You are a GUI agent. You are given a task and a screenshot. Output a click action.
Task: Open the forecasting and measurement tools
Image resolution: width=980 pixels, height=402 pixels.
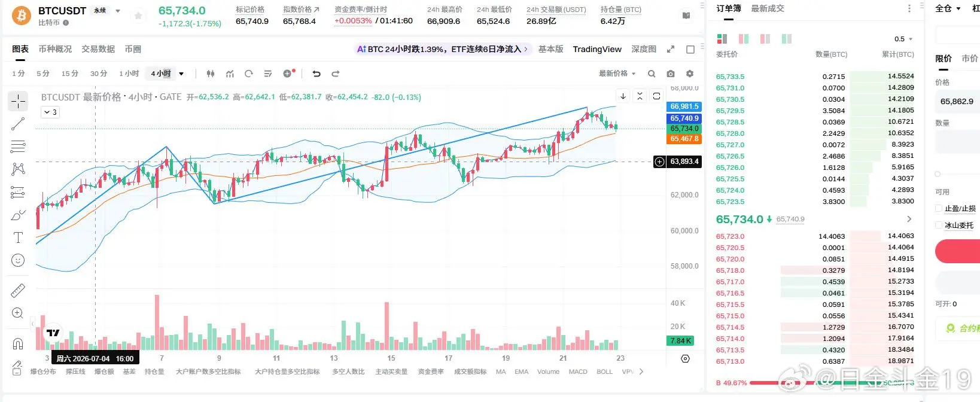pos(18,192)
